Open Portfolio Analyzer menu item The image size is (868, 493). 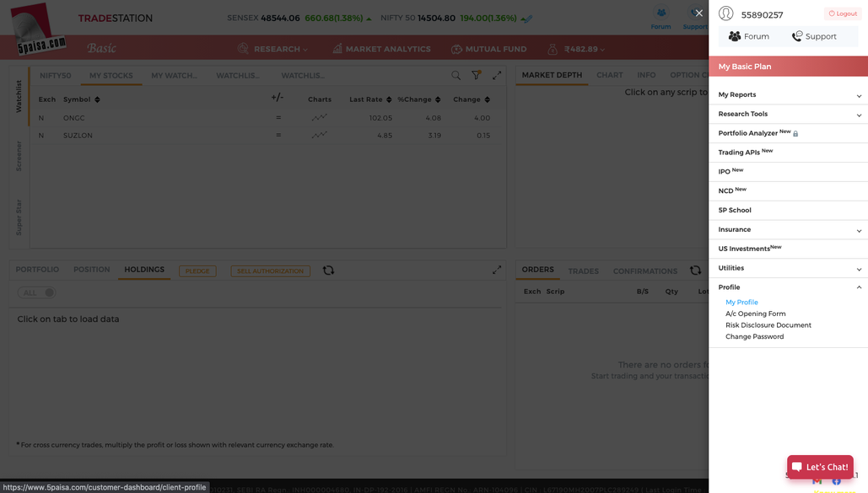788,133
